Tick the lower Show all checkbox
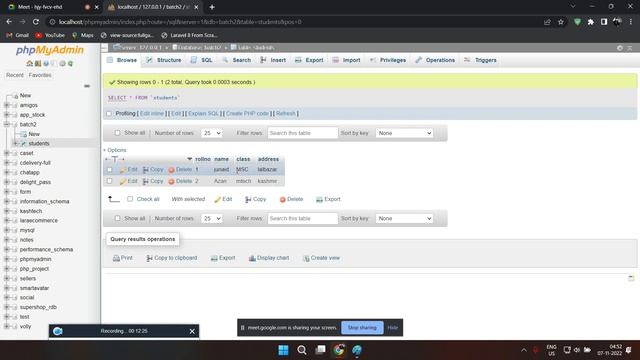This screenshot has height=360, width=640. (118, 218)
